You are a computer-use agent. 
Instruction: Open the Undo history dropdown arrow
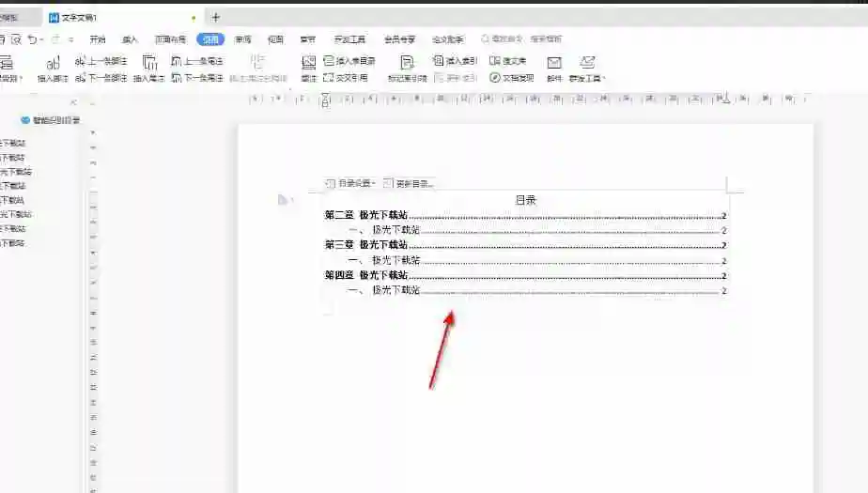tap(41, 39)
